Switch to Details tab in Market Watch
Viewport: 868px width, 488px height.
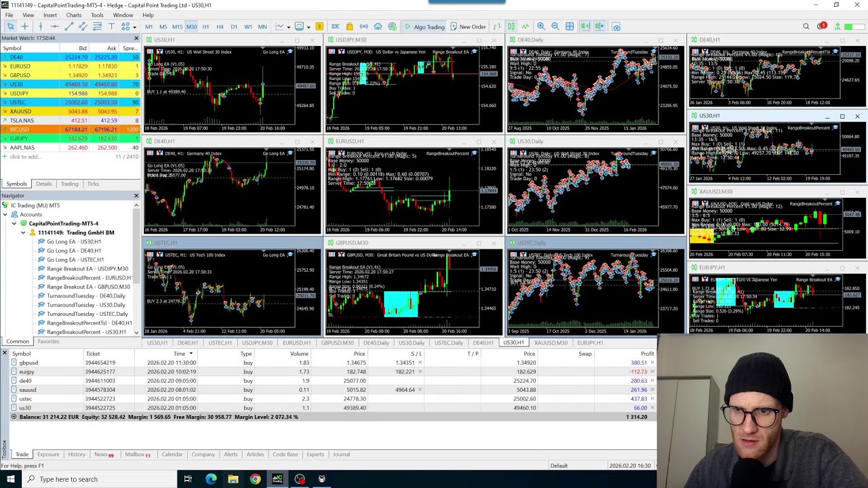43,184
